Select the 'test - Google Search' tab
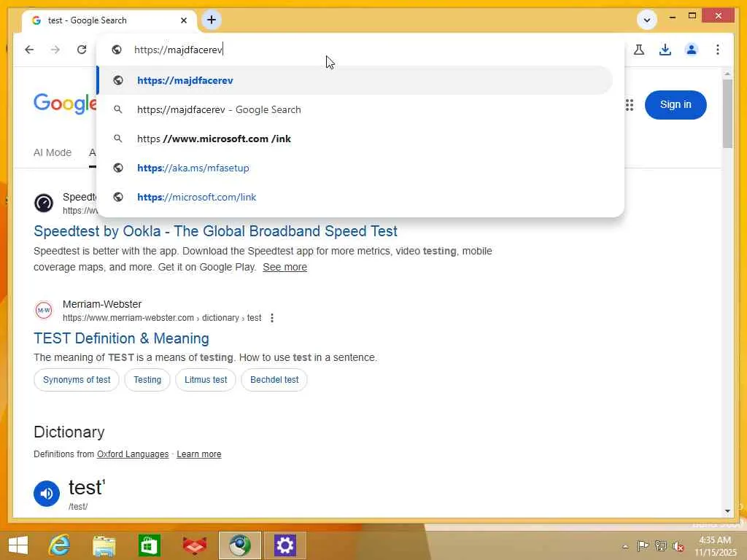 (x=109, y=20)
